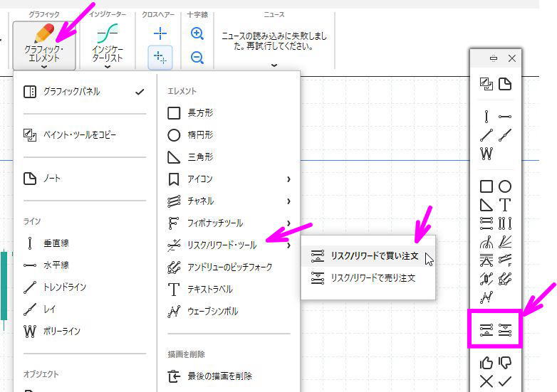Pick 長方形 element from menu
Image resolution: width=557 pixels, height=392 pixels.
point(229,113)
